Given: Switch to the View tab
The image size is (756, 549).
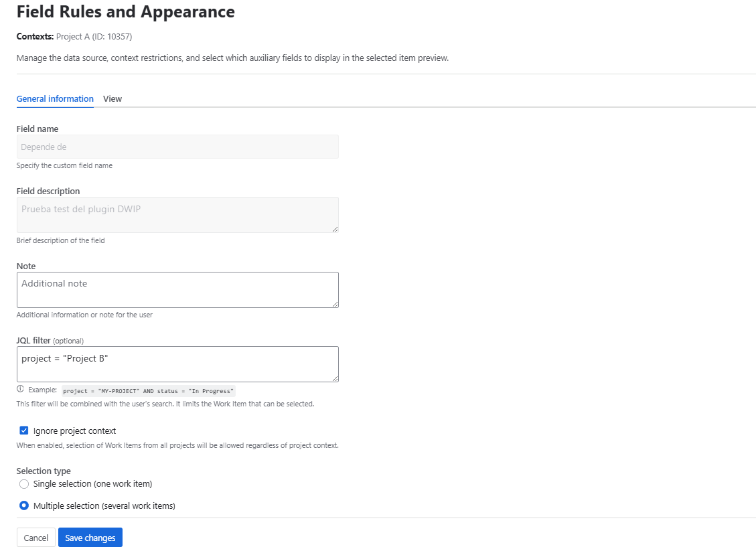Looking at the screenshot, I should pos(112,99).
